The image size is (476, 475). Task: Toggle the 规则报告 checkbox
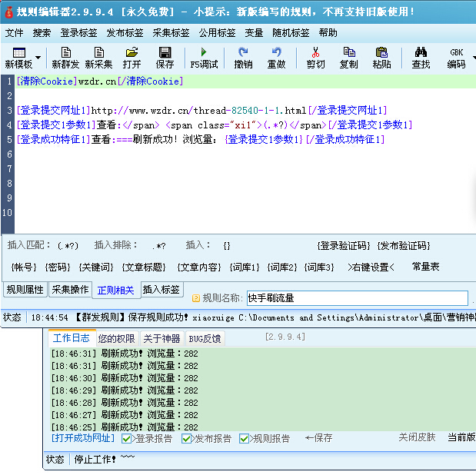[245, 438]
